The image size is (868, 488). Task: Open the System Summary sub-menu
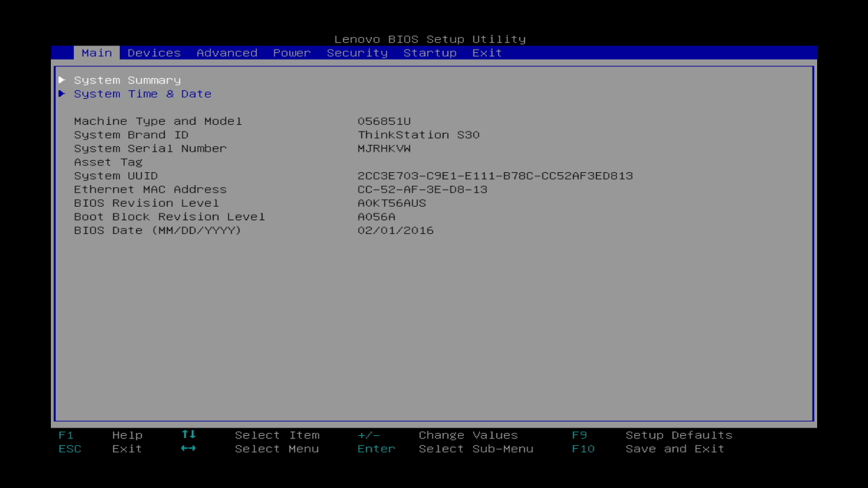(127, 80)
